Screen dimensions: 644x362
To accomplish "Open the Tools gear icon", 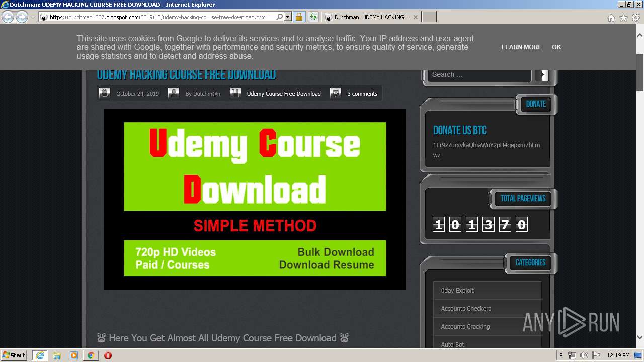I will pos(636,18).
